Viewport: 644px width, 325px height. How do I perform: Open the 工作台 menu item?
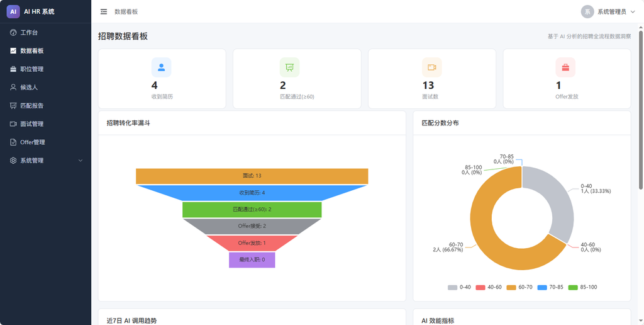pos(45,33)
